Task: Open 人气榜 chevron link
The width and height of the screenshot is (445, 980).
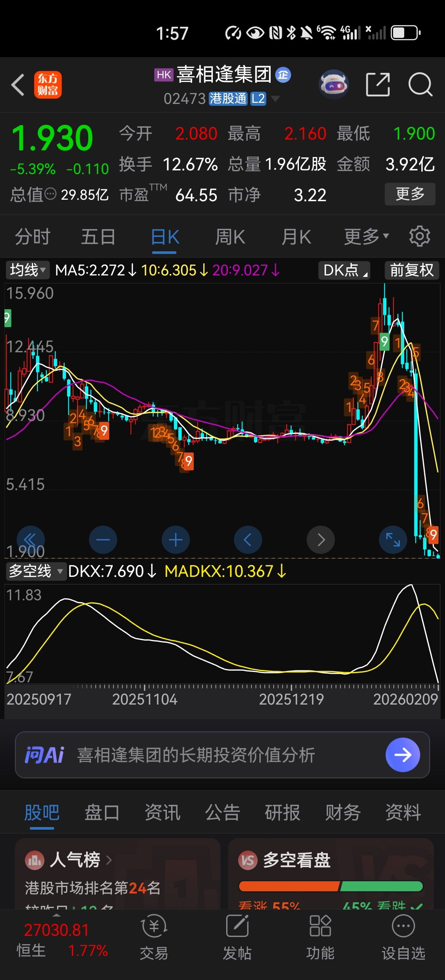Action: [109, 860]
